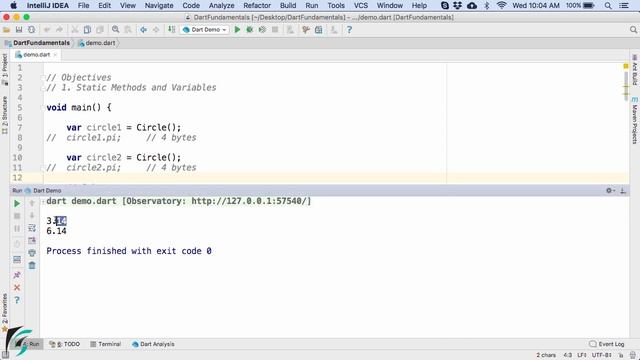Restore the layout in the Run panel
Viewport: 640px width, 360px height.
click(x=17, y=259)
